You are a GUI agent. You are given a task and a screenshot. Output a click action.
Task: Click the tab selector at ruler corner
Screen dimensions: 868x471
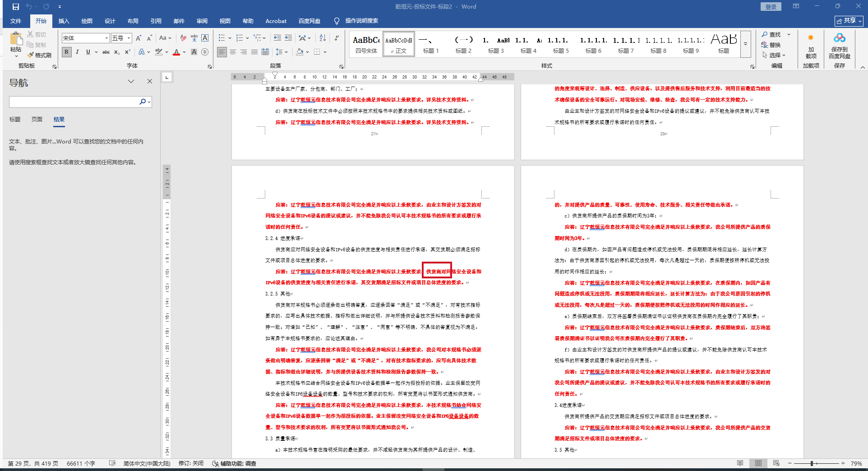coord(167,77)
